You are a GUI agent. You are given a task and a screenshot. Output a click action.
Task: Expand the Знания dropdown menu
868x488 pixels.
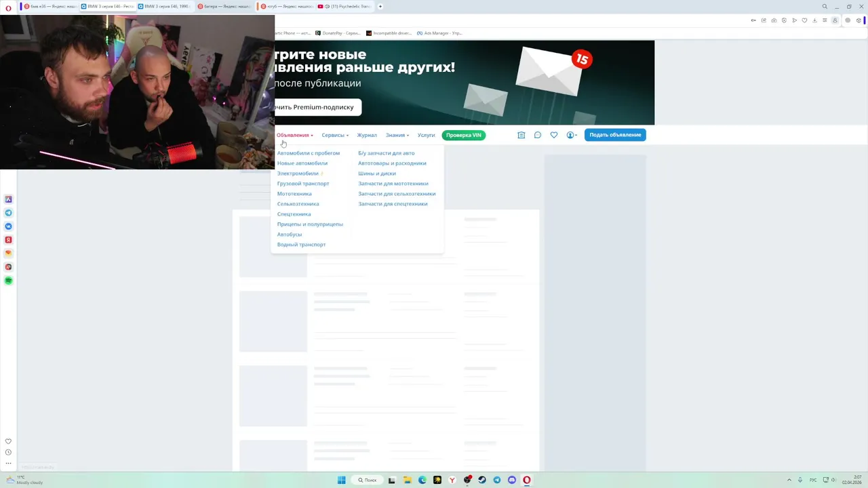coord(397,135)
